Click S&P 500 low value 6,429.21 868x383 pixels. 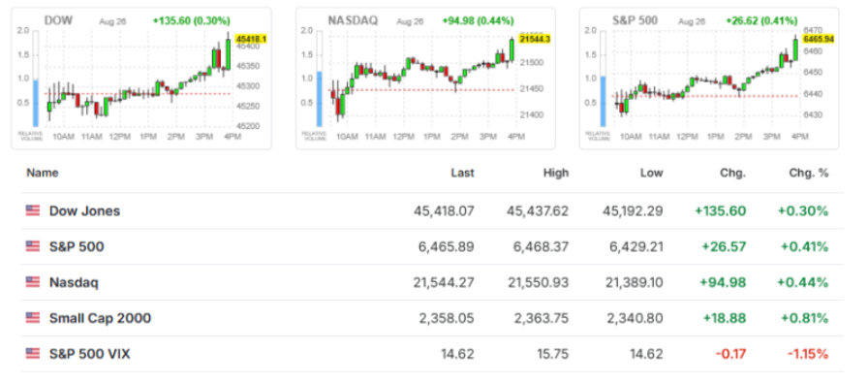[x=635, y=246]
